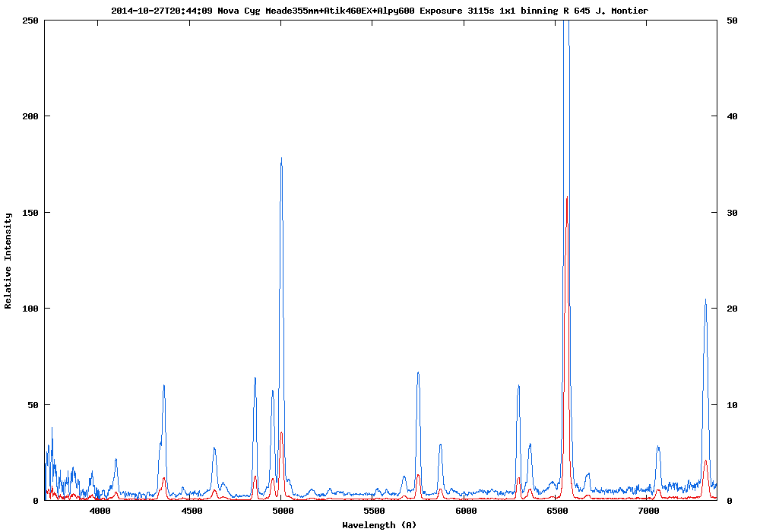The image size is (760, 532).
Task: Click the 7000 wavelength tick label
Action: tap(649, 511)
